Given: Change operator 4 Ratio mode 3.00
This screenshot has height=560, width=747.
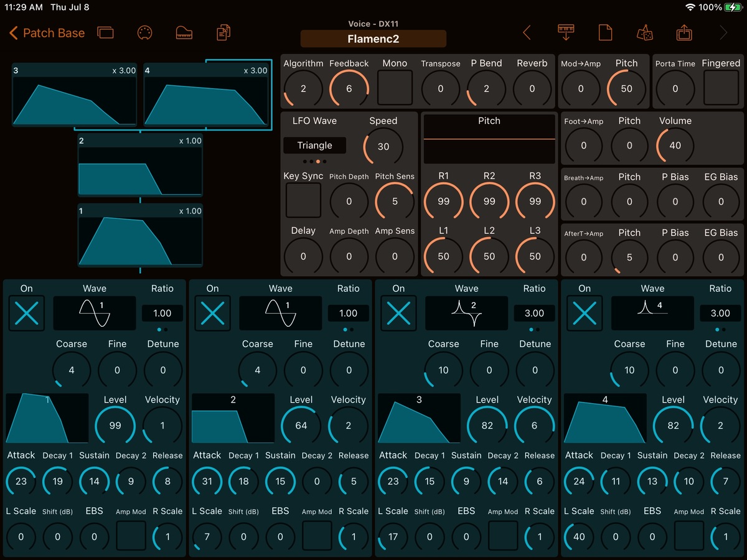Looking at the screenshot, I should pyautogui.click(x=720, y=314).
